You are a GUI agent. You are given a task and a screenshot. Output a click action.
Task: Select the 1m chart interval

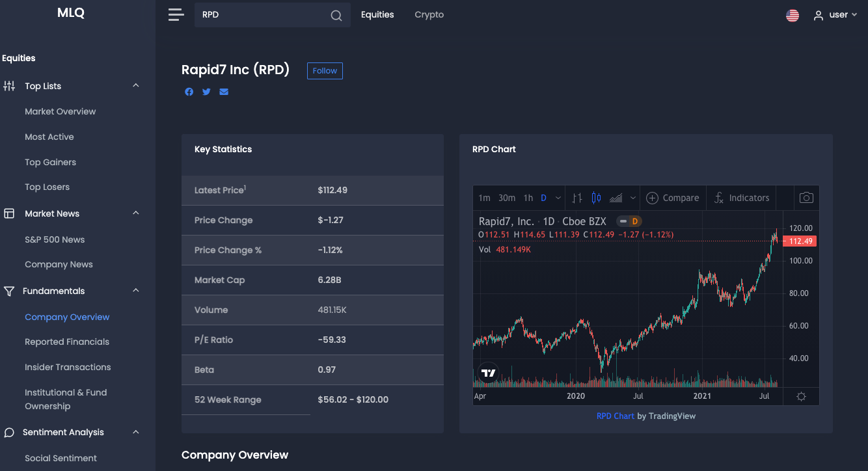484,198
